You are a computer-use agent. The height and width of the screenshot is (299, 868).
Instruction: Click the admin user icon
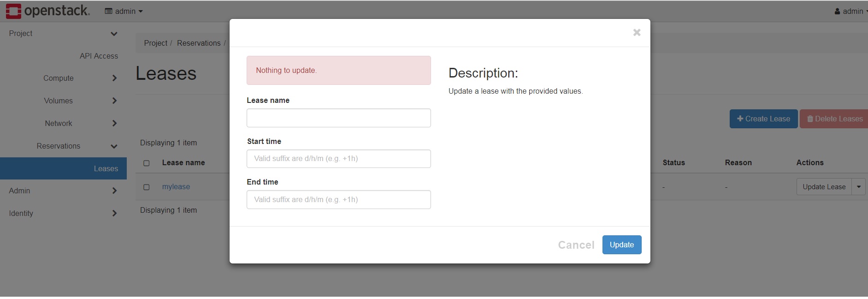[x=837, y=12]
